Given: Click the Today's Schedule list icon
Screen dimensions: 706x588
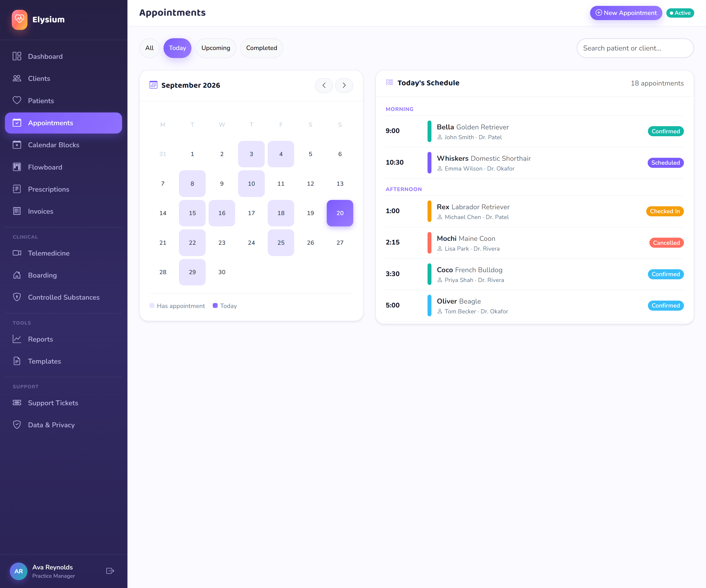Looking at the screenshot, I should (389, 82).
